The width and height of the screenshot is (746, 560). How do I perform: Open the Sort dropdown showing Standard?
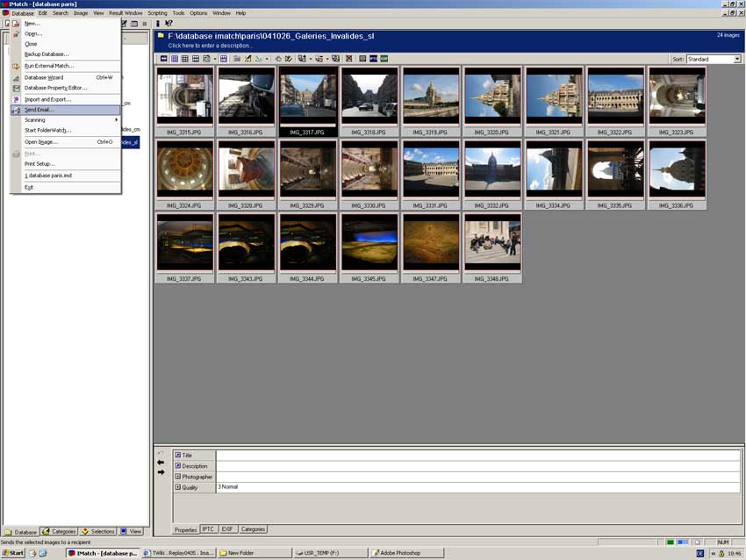(x=737, y=59)
